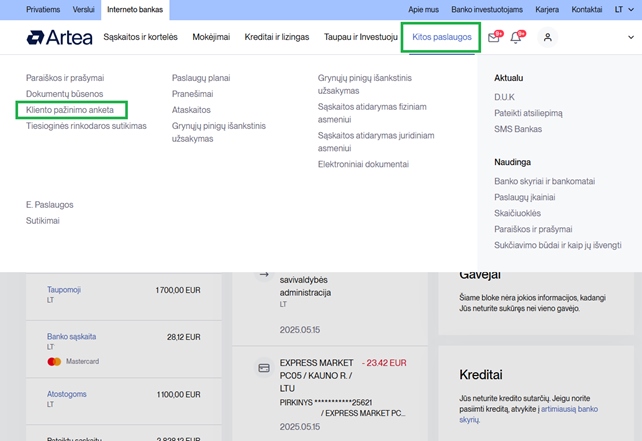Click the EXPRESS MARKET transaction title
Screen dimensions: 642x441
coord(316,375)
